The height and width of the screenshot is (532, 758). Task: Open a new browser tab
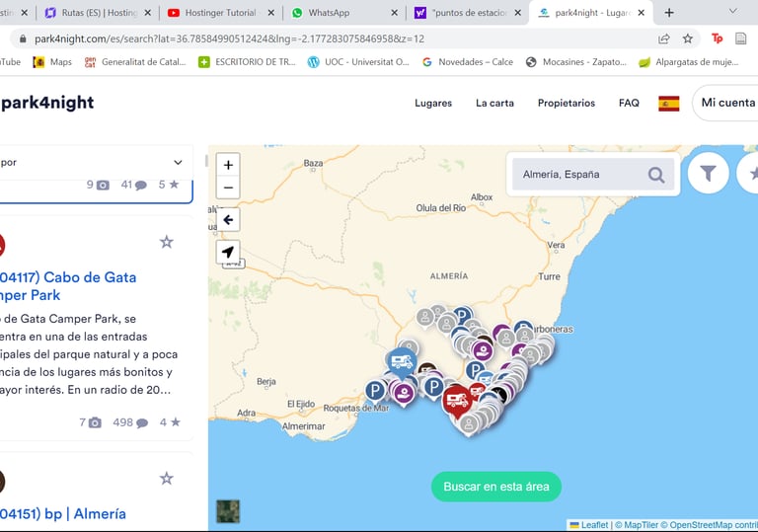(669, 13)
